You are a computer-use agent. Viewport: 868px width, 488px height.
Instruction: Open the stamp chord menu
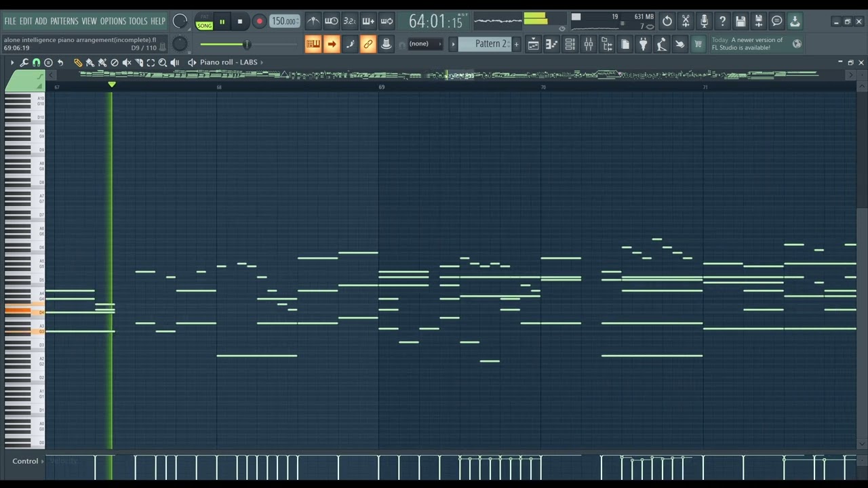tap(48, 62)
